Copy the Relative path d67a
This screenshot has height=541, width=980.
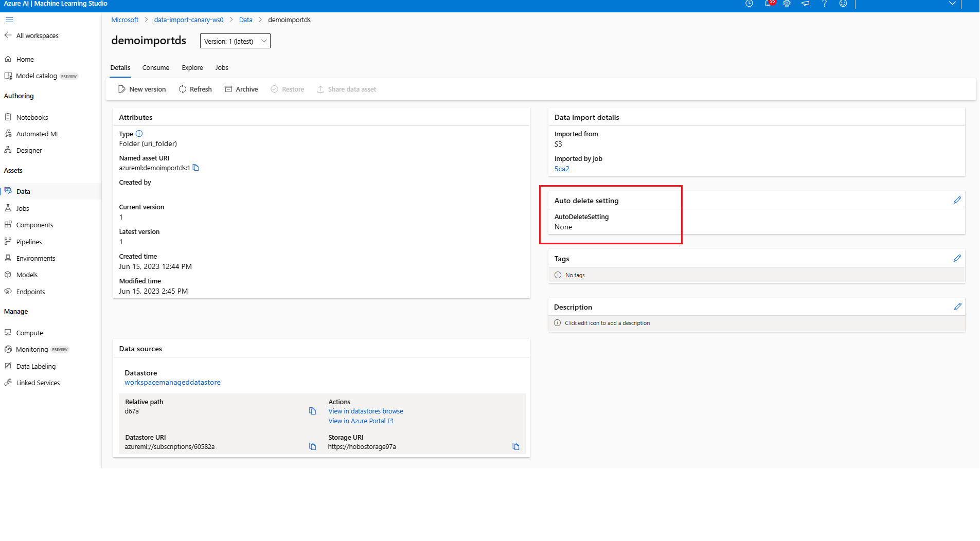[312, 411]
